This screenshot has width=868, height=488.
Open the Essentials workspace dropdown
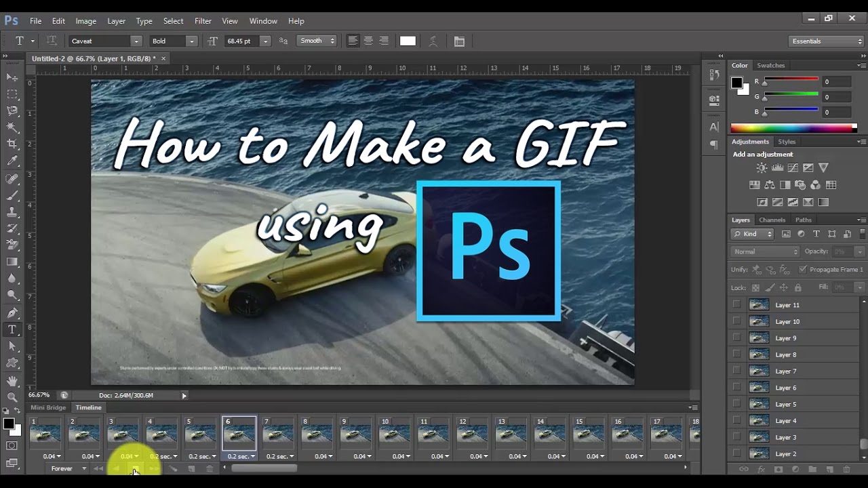[x=827, y=41]
